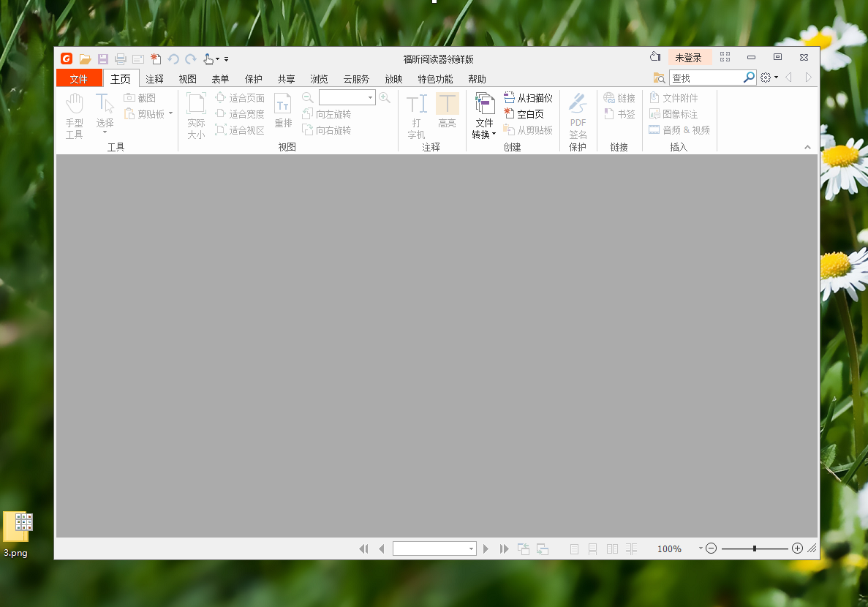The image size is (868, 607).
Task: Select the 打字机 typewriter tool
Action: [416, 116]
